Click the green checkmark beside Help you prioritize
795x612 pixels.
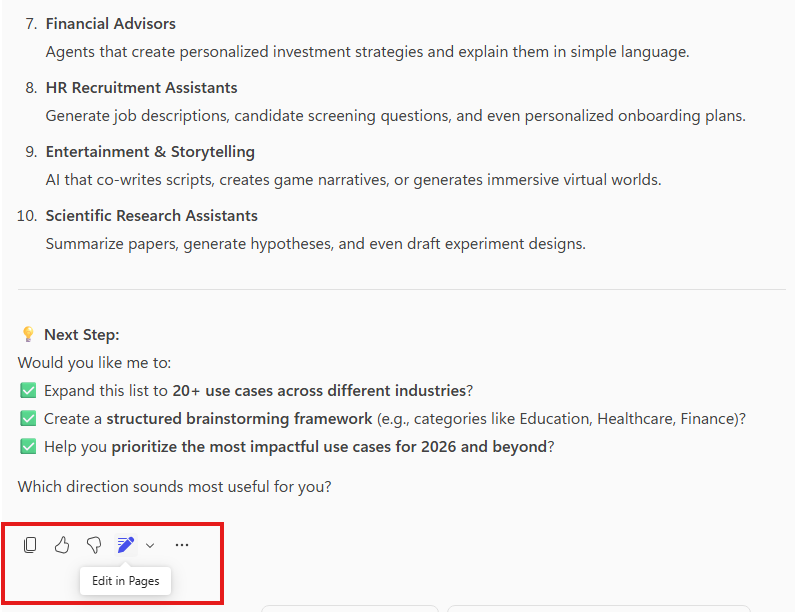point(28,446)
